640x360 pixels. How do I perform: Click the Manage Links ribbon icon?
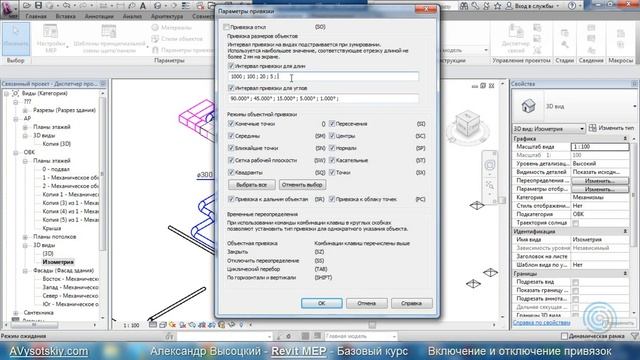[516, 32]
